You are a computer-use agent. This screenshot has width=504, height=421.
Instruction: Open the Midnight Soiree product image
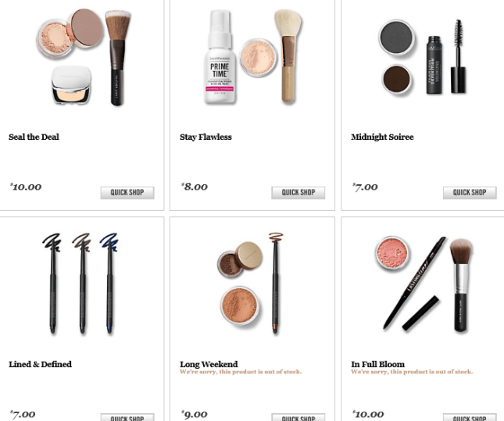click(x=423, y=57)
